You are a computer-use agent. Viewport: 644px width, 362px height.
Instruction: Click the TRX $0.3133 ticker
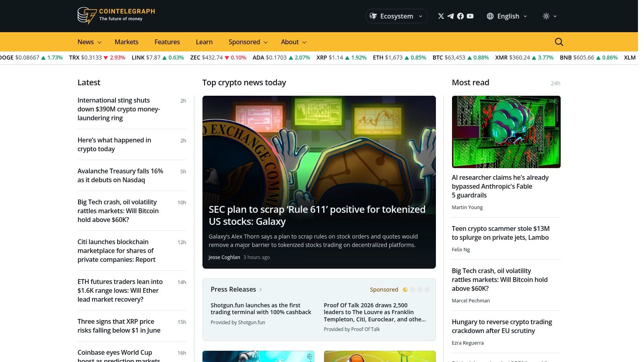tap(97, 58)
